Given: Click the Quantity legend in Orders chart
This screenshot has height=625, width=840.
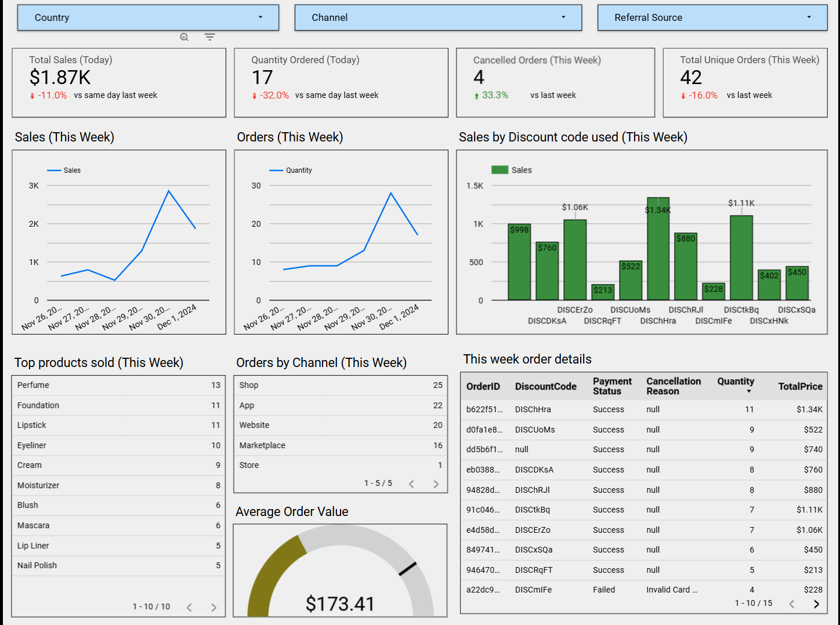Looking at the screenshot, I should (291, 170).
